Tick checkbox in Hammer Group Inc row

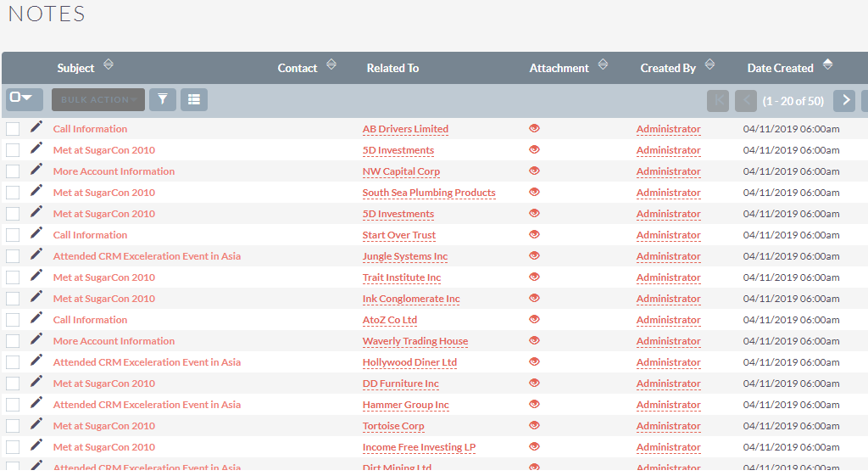[13, 405]
